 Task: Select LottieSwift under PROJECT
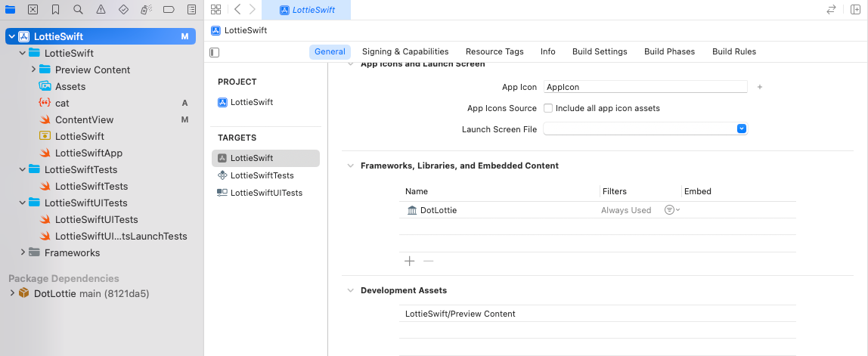245,103
